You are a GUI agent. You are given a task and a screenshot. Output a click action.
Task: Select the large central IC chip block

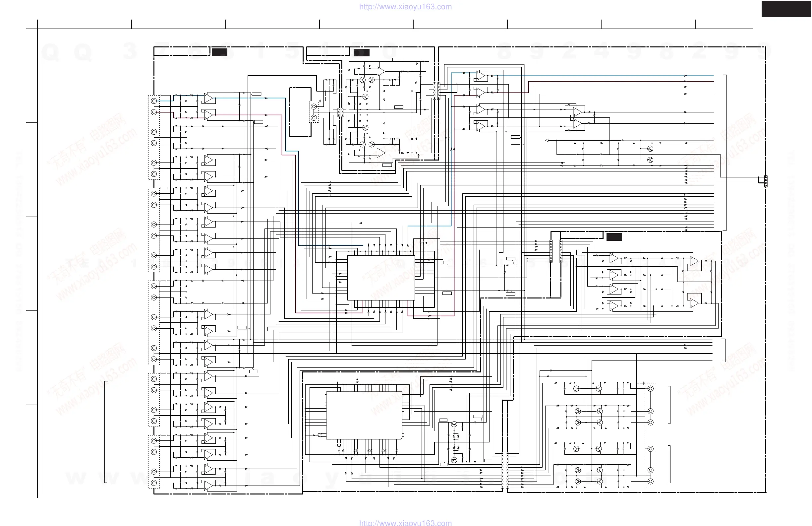381,278
